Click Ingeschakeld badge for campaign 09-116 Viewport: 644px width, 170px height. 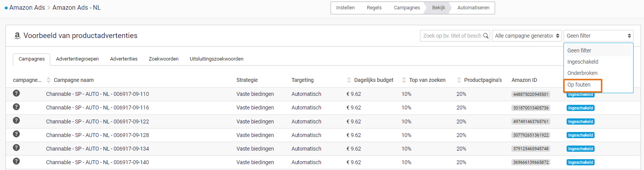click(x=581, y=108)
